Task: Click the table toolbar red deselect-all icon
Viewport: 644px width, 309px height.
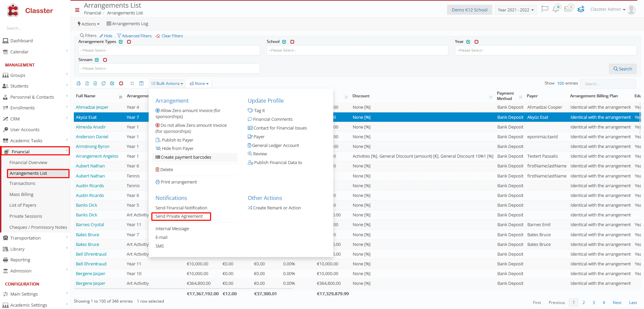Action: point(121,84)
